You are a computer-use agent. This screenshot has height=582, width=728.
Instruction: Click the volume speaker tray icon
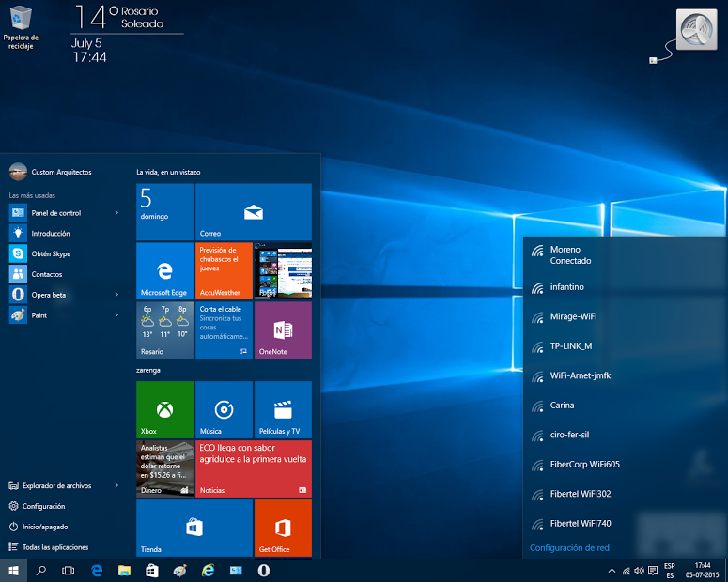[640, 571]
